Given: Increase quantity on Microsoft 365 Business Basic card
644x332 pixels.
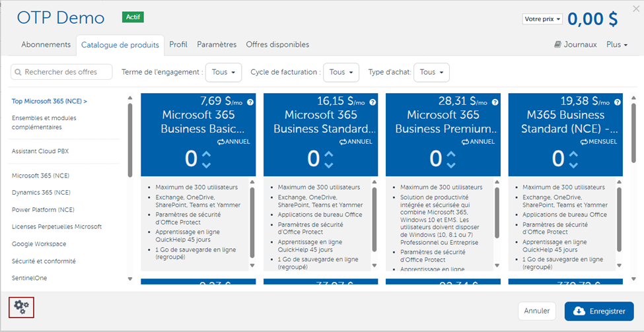Looking at the screenshot, I should click(x=207, y=154).
